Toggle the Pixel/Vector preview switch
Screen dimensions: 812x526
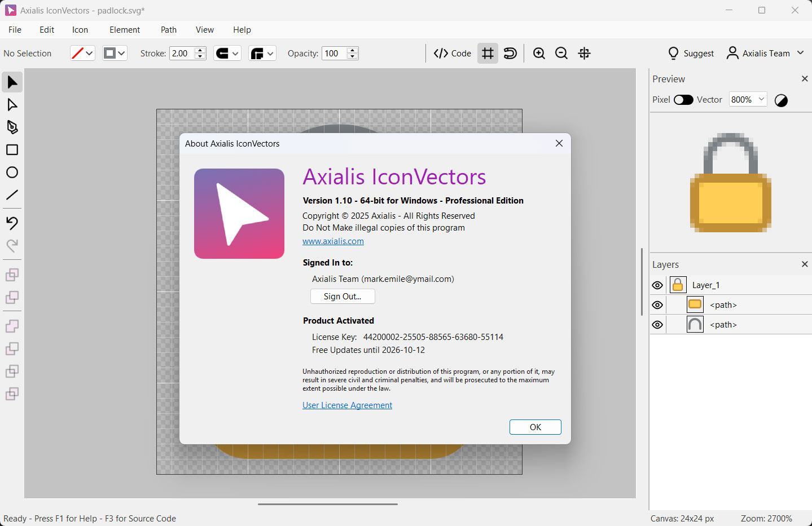coord(683,100)
